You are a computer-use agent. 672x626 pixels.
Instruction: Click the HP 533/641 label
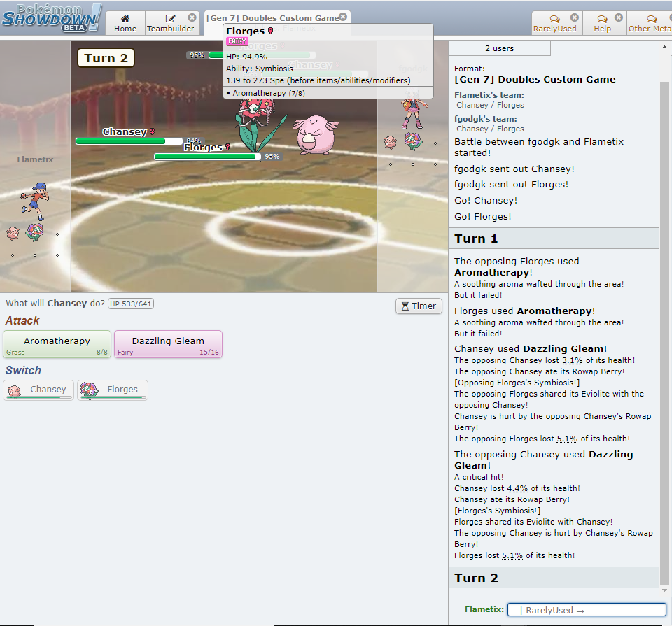click(131, 304)
